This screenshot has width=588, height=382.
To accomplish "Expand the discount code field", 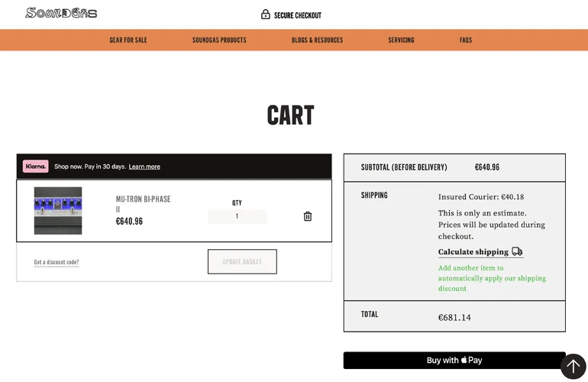I will click(x=57, y=262).
